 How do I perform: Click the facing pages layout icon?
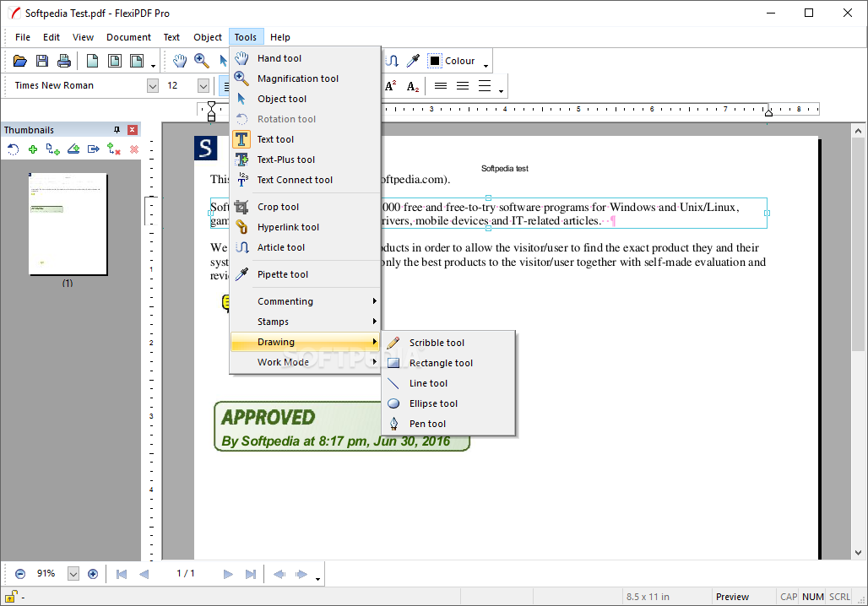pos(137,61)
